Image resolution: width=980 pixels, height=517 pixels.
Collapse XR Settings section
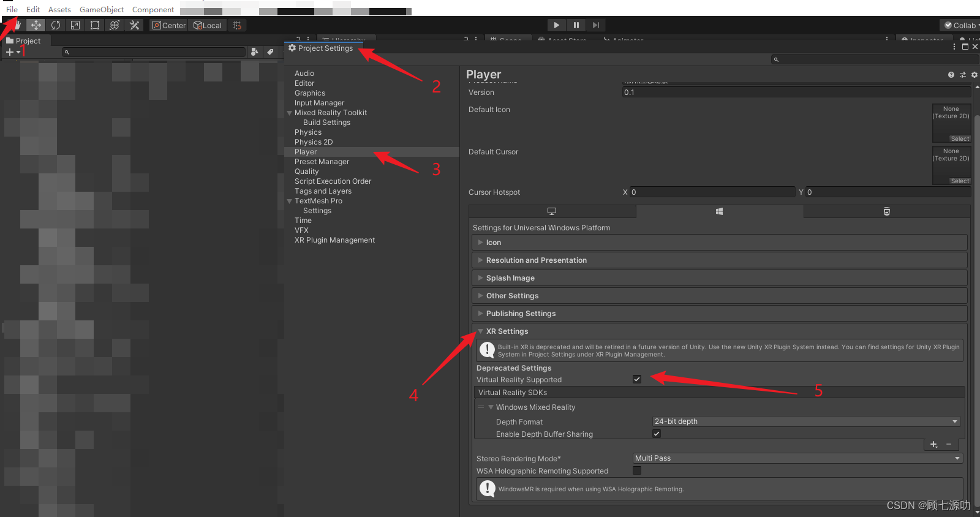tap(481, 331)
